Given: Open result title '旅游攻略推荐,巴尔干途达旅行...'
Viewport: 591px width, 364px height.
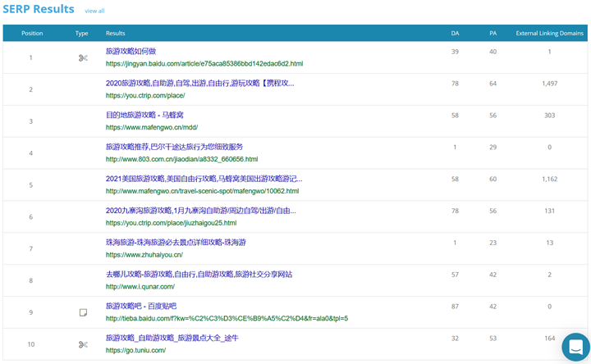Looking at the screenshot, I should pos(174,147).
